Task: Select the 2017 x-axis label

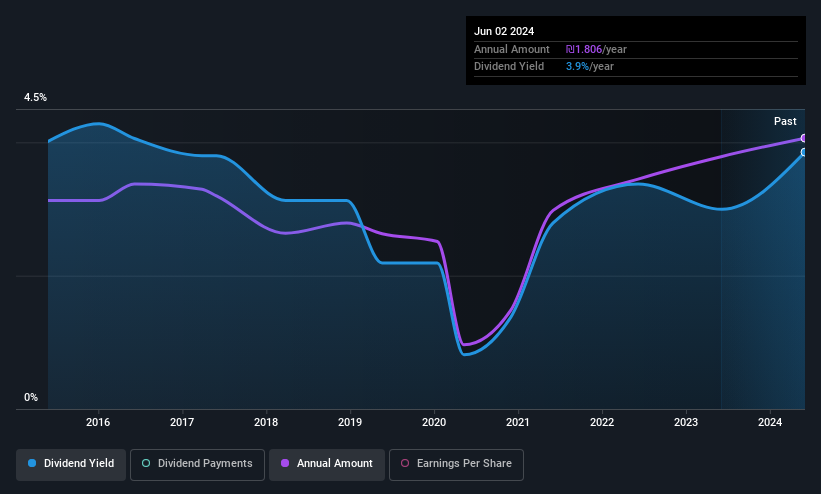Action: click(x=182, y=422)
